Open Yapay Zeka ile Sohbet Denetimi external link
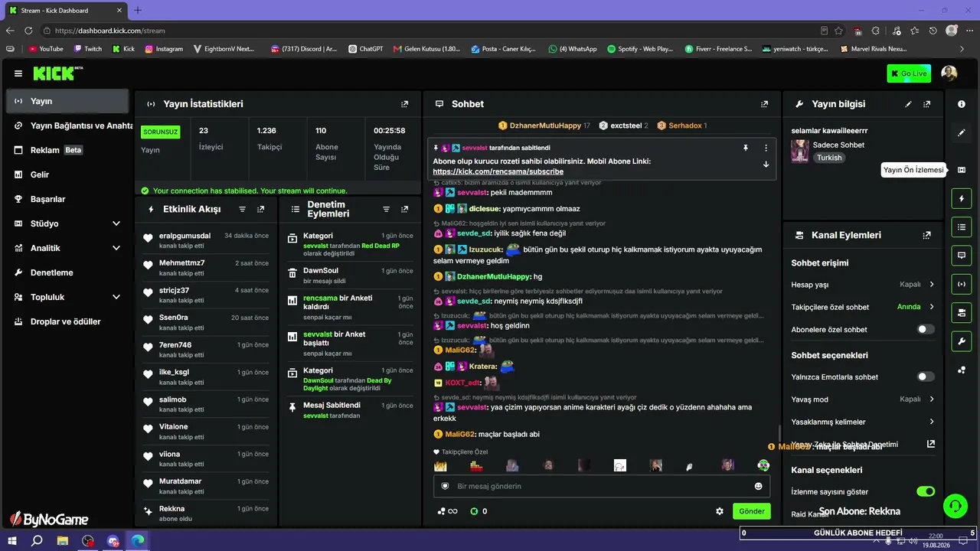The height and width of the screenshot is (551, 980). (931, 444)
